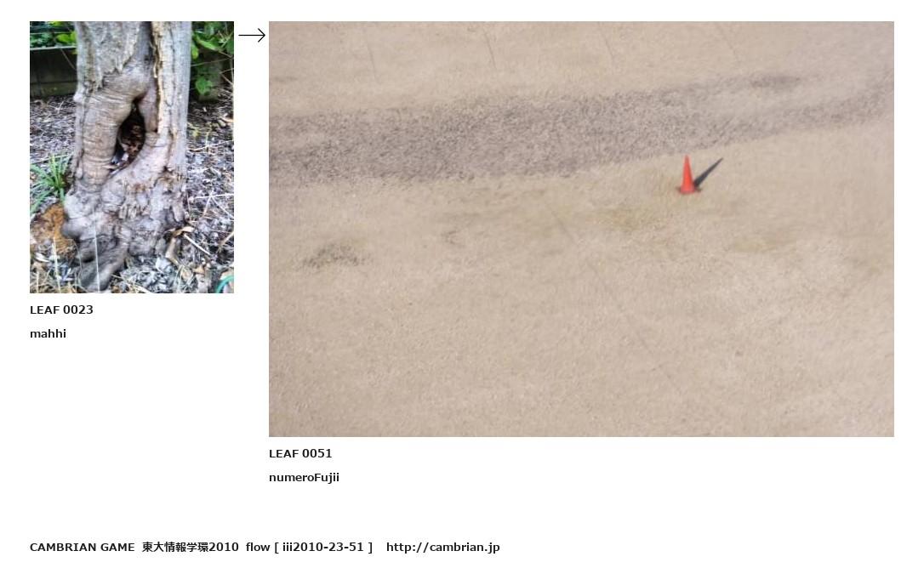
Task: Click the 東大情報学環2010 session text
Action: pos(191,547)
